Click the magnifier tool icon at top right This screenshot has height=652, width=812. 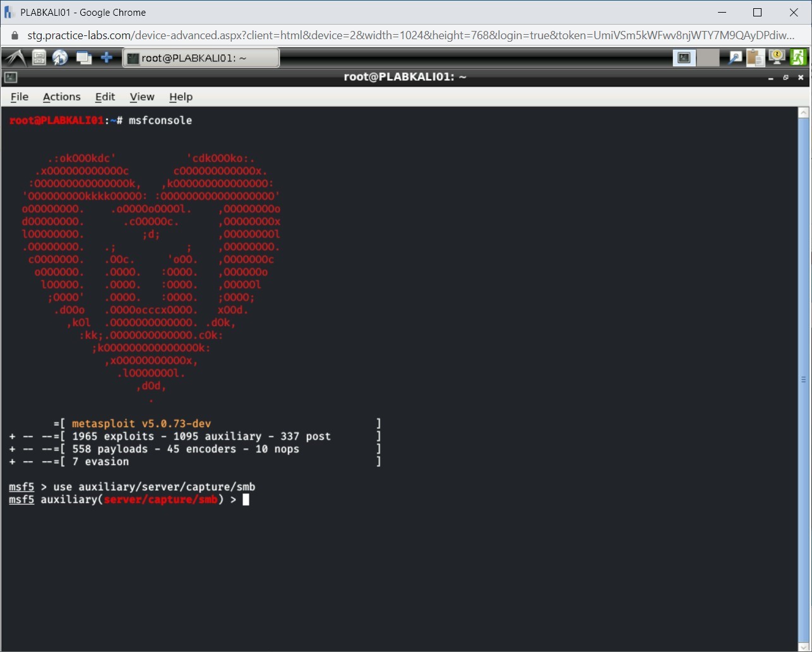click(734, 57)
